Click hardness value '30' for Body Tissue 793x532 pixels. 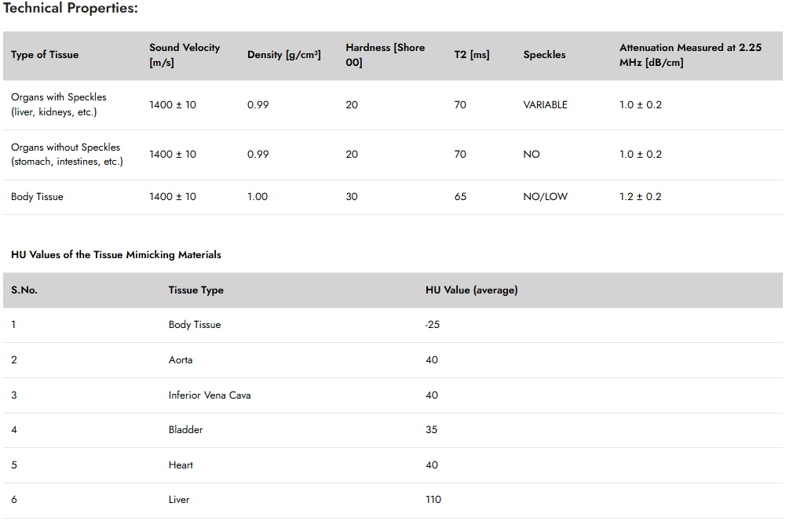[352, 196]
